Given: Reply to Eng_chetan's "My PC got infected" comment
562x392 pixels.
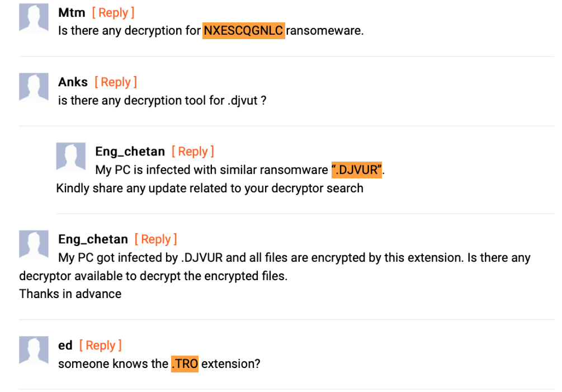Looking at the screenshot, I should 156,239.
